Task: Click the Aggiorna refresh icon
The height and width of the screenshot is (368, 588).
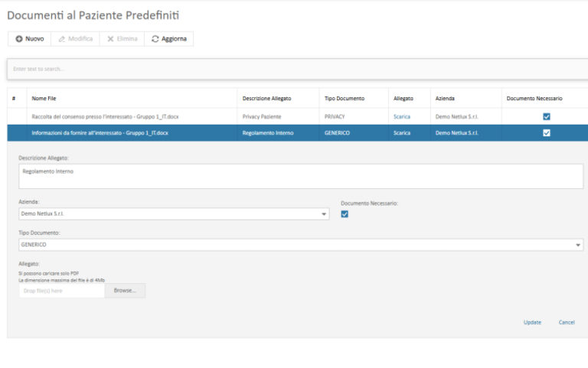Action: click(x=155, y=39)
